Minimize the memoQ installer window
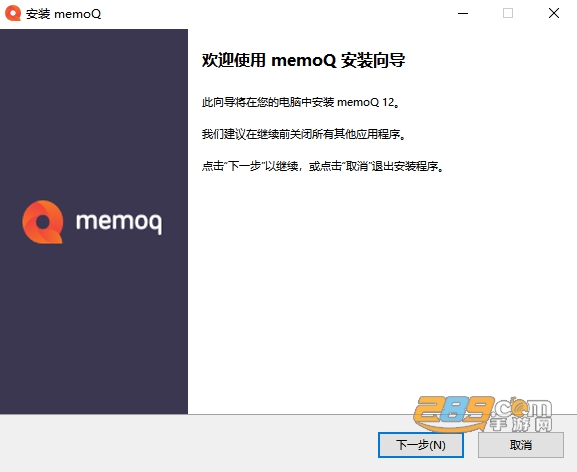This screenshot has width=577, height=472. (x=463, y=14)
